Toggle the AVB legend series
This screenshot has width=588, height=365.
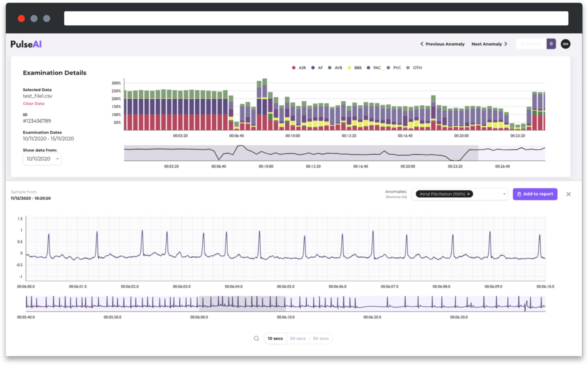pyautogui.click(x=335, y=68)
